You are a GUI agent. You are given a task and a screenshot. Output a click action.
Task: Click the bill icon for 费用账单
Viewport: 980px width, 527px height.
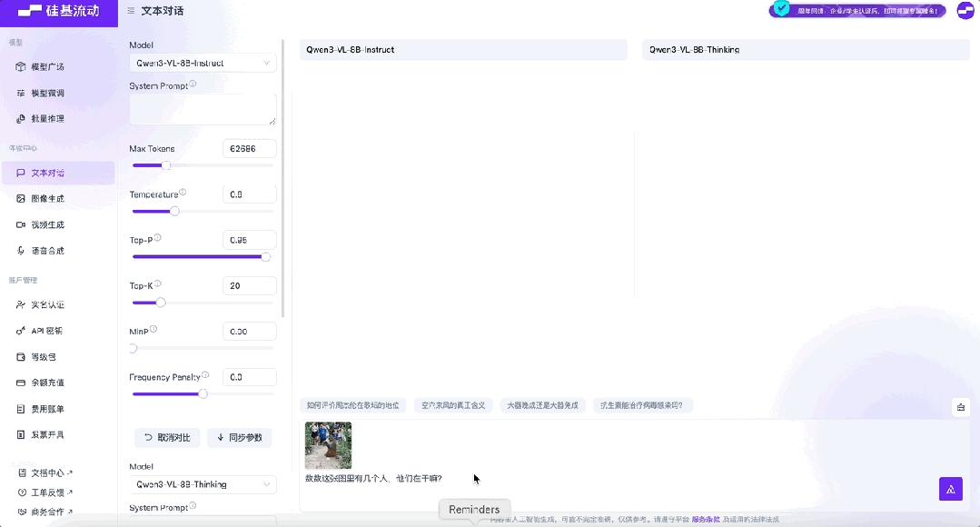(21, 409)
